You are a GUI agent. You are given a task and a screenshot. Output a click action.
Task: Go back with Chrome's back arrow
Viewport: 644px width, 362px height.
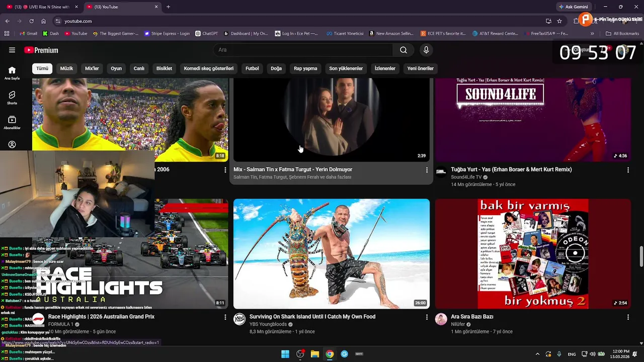[x=7, y=21]
